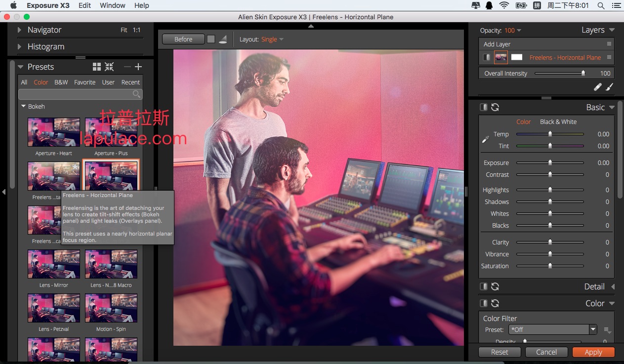Select the Lens - Petzval preset thumbnail

(54, 307)
